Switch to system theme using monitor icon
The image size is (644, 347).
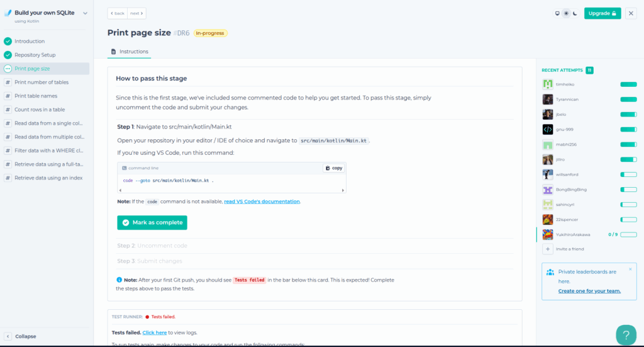[x=557, y=13]
